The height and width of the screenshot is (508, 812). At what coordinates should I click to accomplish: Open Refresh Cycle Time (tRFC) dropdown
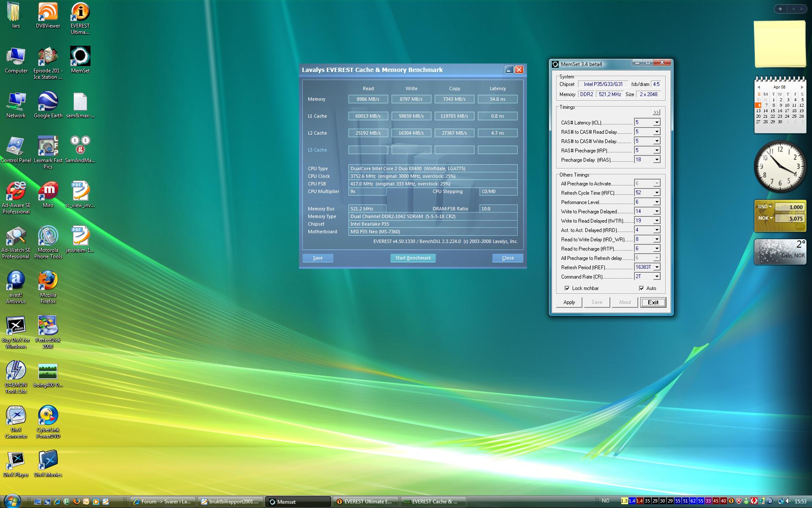click(x=657, y=193)
